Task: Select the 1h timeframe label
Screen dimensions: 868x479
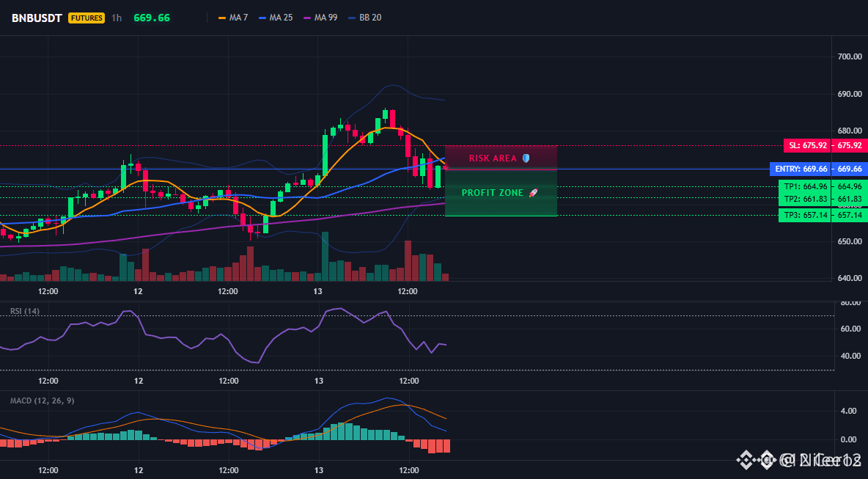Action: 117,18
